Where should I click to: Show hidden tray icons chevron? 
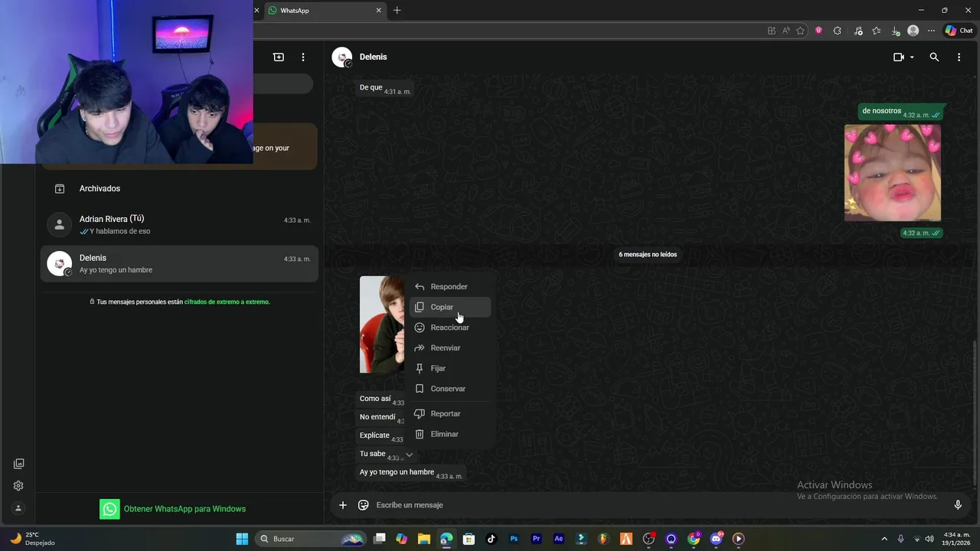coord(884,539)
